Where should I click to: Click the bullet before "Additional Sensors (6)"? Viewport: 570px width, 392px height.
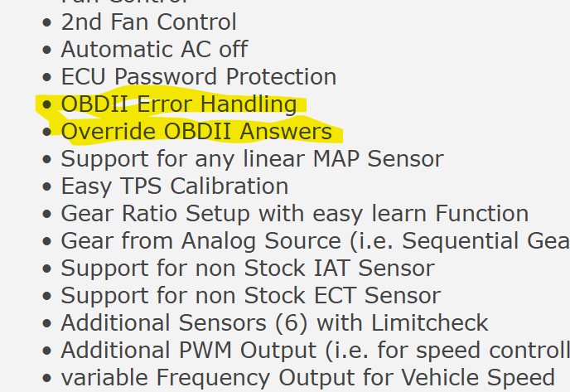tap(46, 323)
